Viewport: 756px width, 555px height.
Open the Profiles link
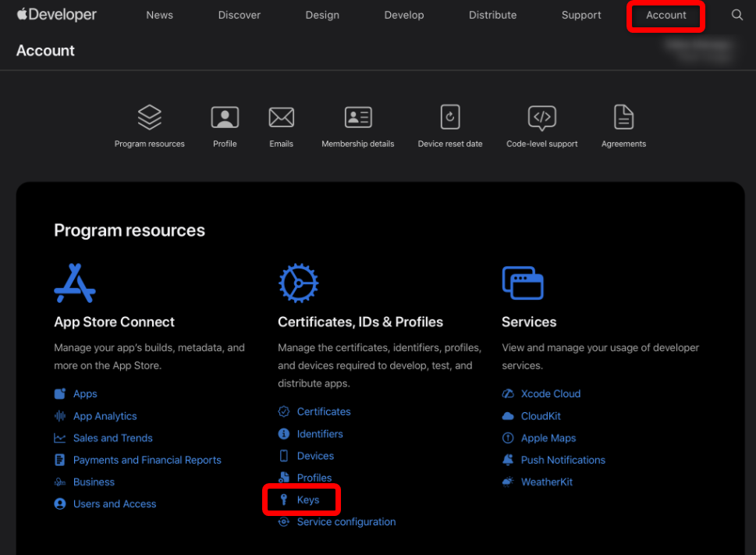pos(314,478)
